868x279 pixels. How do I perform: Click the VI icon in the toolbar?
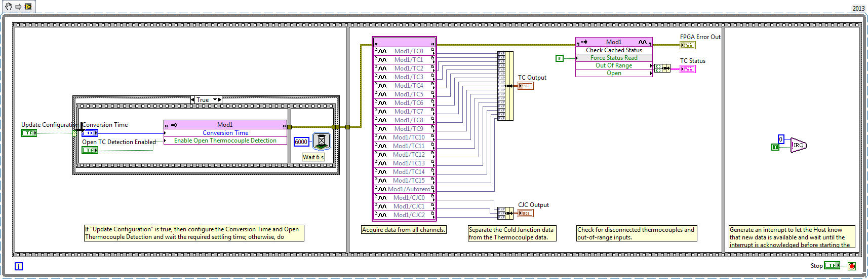click(x=28, y=7)
